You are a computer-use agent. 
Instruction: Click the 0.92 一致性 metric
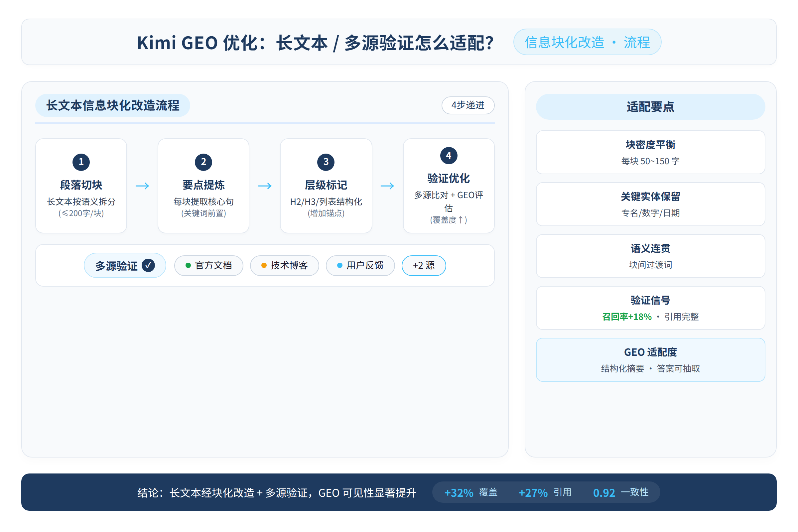tap(620, 492)
